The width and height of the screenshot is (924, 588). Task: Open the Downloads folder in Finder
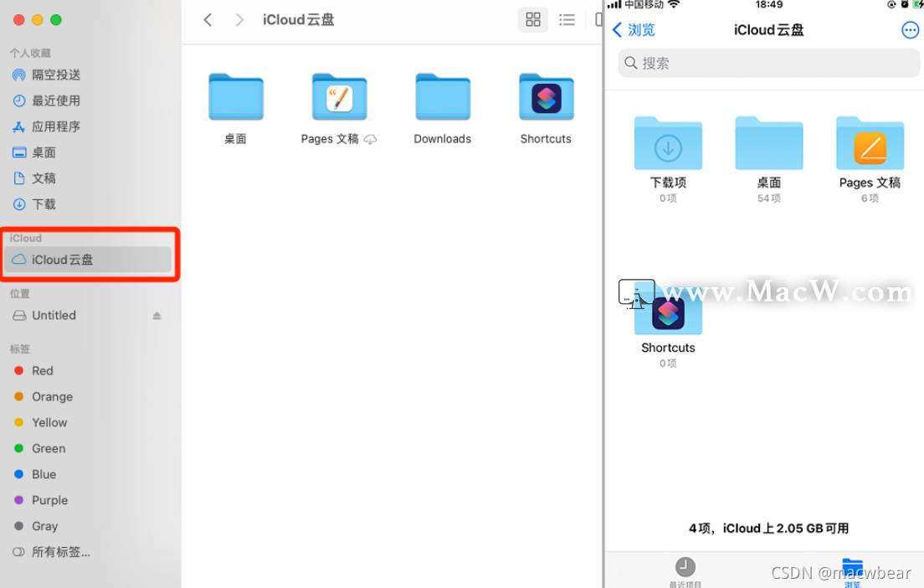[443, 97]
